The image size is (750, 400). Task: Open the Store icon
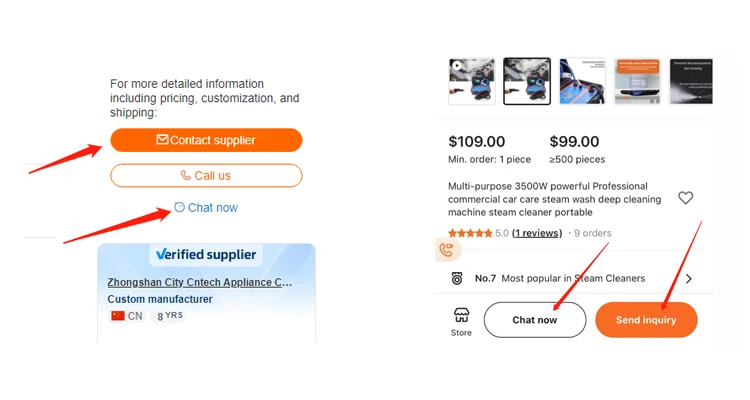[461, 321]
